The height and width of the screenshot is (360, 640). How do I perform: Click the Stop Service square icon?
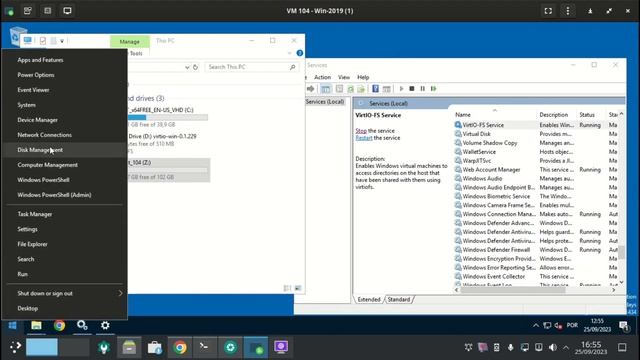(x=412, y=89)
